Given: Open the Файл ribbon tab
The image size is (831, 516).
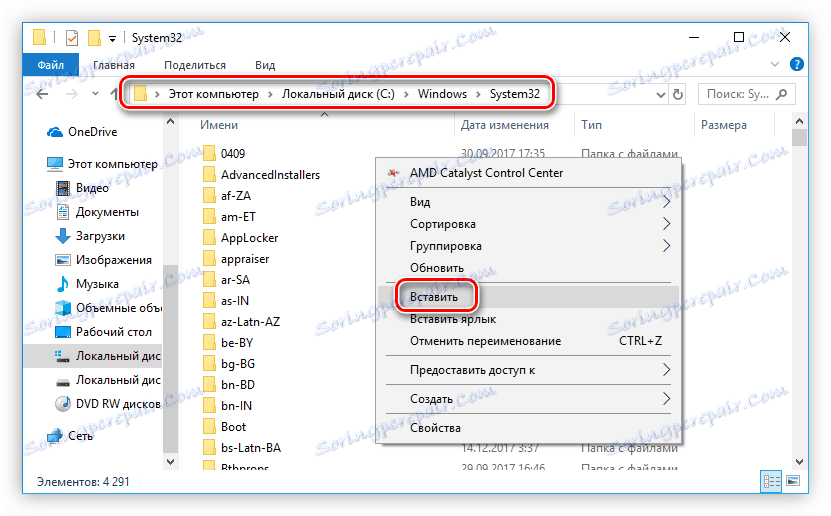Looking at the screenshot, I should 51,65.
